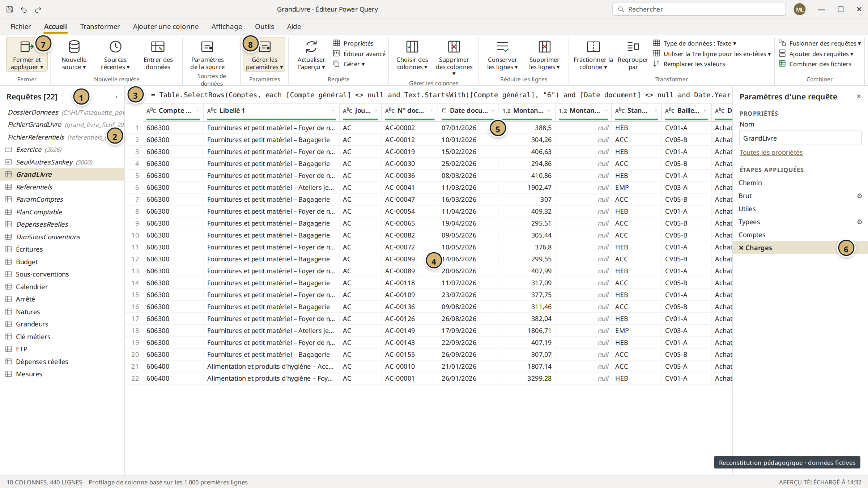Switch to the Transformer tab
The width and height of the screenshot is (868, 488).
[x=100, y=26]
